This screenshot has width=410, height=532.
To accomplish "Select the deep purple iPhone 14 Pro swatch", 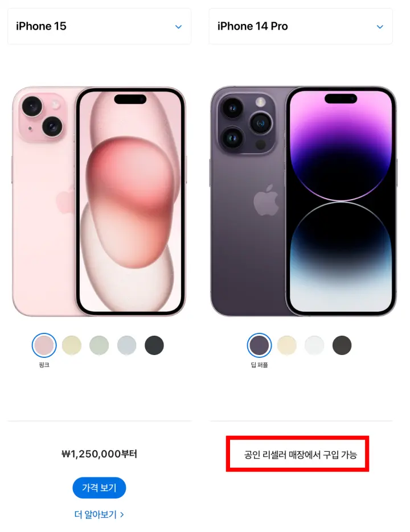I will [259, 345].
